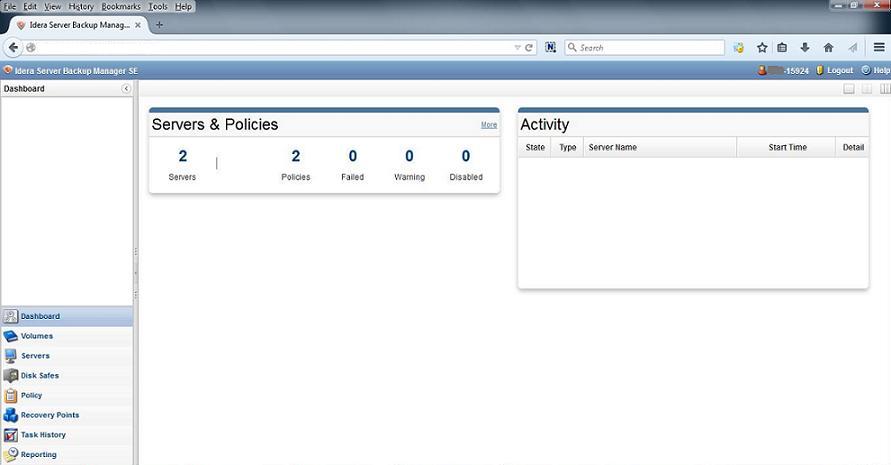Open the application Help link
This screenshot has width=891, height=465.
coord(881,70)
